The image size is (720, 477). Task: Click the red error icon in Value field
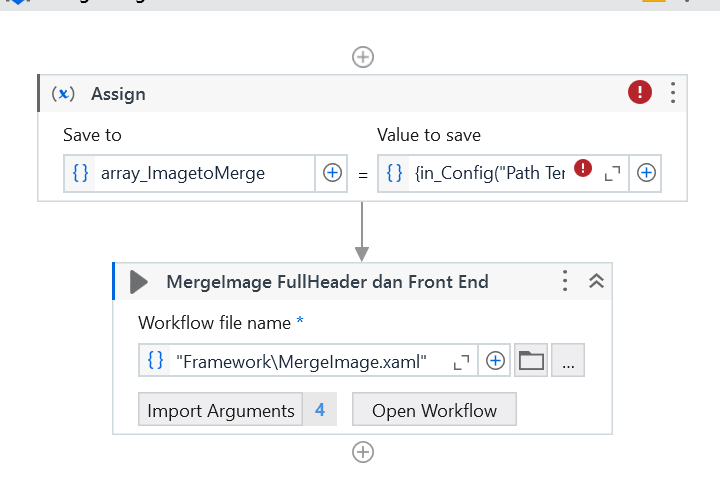[583, 169]
